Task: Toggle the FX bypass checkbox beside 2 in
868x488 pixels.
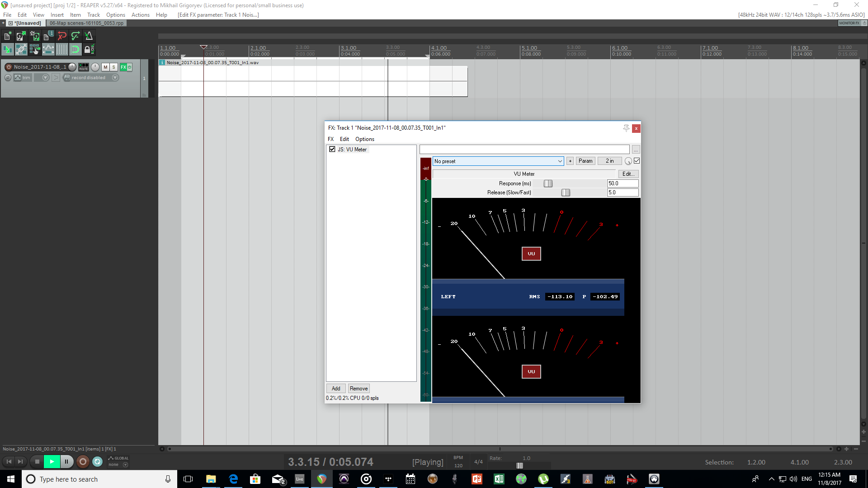Action: click(x=637, y=161)
